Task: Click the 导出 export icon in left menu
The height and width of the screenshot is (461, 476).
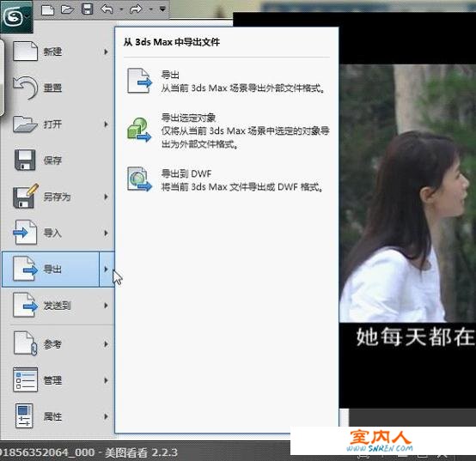Action: coord(25,269)
